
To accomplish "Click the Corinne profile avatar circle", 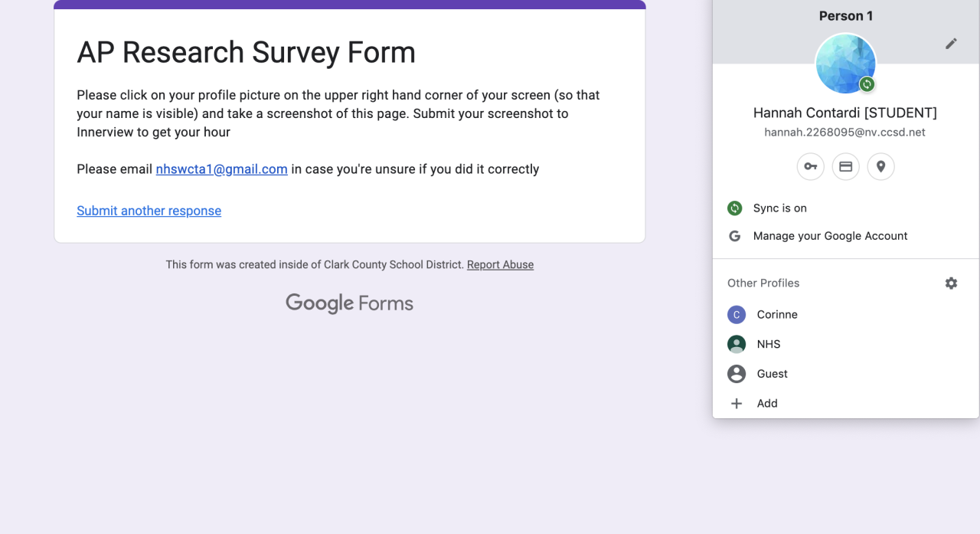I will 737,315.
